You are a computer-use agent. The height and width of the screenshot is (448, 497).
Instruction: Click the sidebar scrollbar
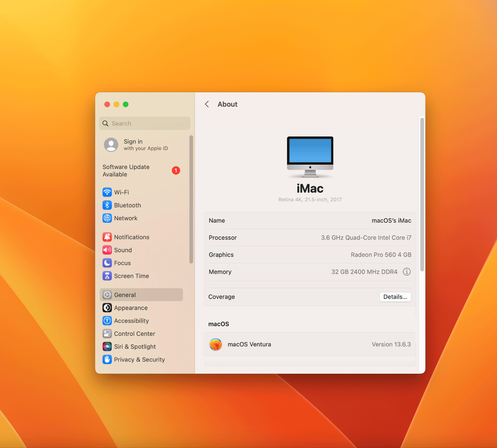click(x=191, y=199)
